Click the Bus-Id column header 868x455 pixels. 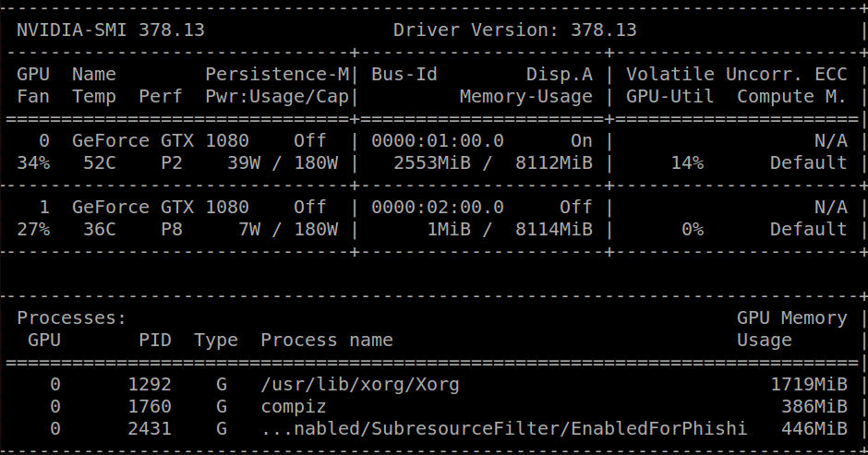[x=404, y=74]
